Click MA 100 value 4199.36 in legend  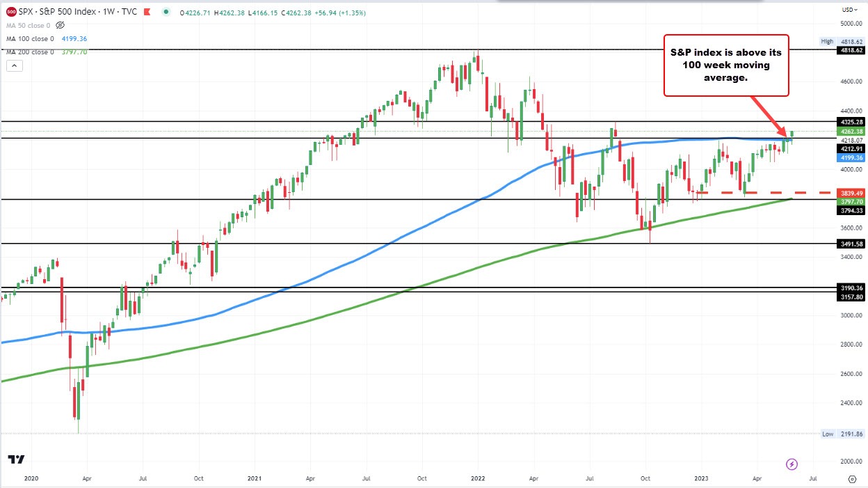pyautogui.click(x=74, y=39)
